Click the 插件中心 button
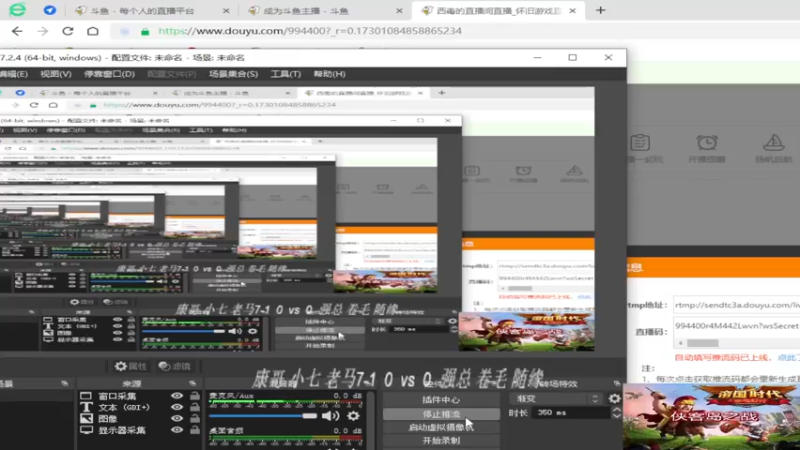Screen dimensions: 800x450 tap(441, 400)
